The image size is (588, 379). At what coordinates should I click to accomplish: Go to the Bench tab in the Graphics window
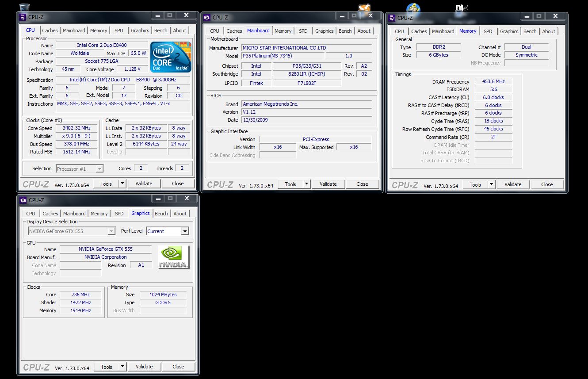click(161, 214)
